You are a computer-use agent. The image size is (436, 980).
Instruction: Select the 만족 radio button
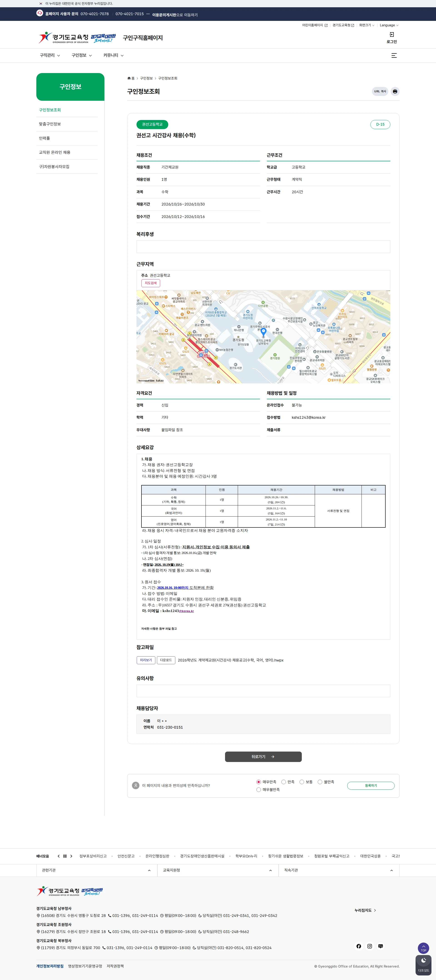click(x=283, y=782)
